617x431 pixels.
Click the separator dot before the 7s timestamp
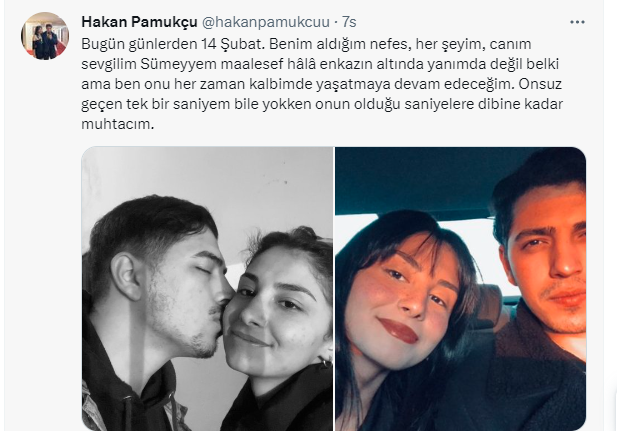[x=336, y=22]
